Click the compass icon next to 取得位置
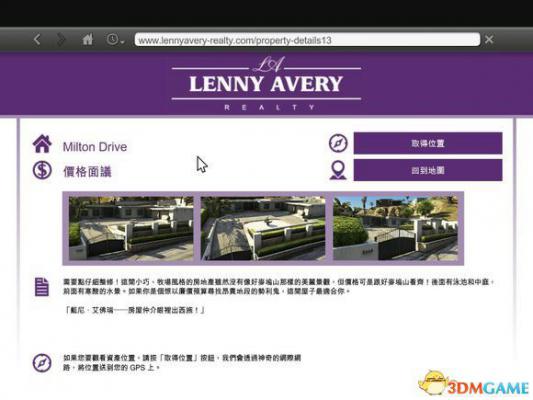The image size is (533, 400). coord(338,143)
